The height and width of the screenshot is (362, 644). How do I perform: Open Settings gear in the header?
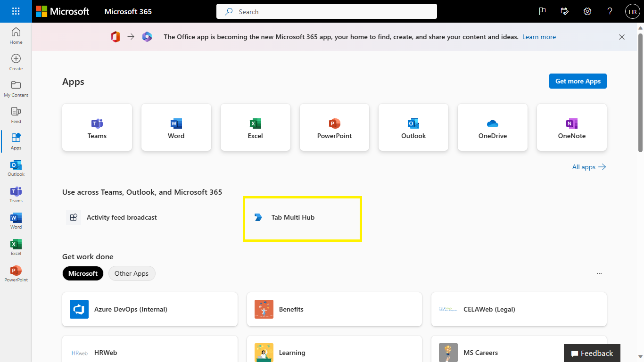587,11
